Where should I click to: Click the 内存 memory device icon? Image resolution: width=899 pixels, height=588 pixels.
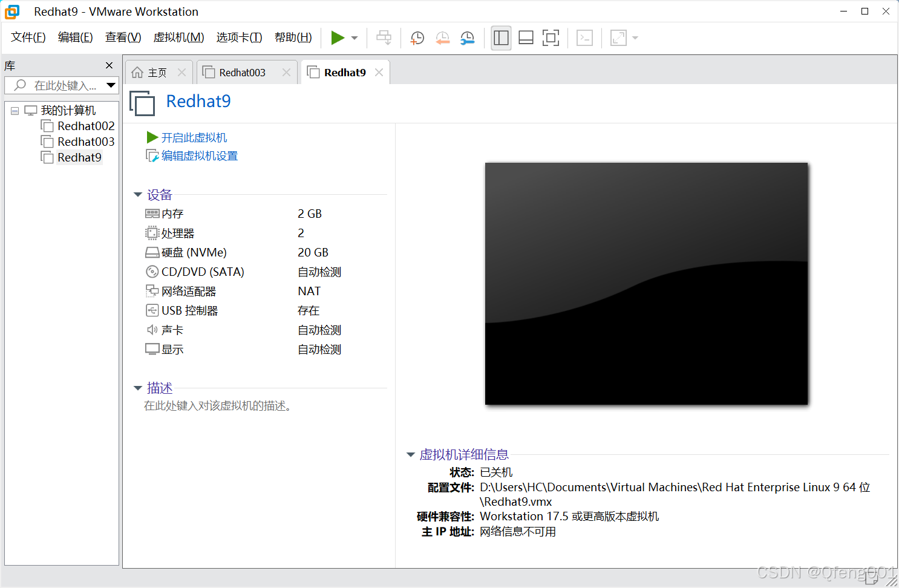point(152,214)
